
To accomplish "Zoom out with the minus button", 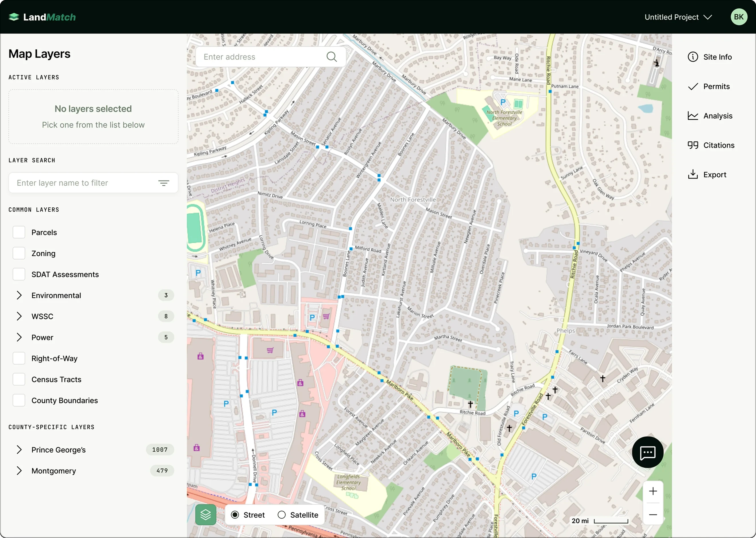I will pyautogui.click(x=653, y=515).
